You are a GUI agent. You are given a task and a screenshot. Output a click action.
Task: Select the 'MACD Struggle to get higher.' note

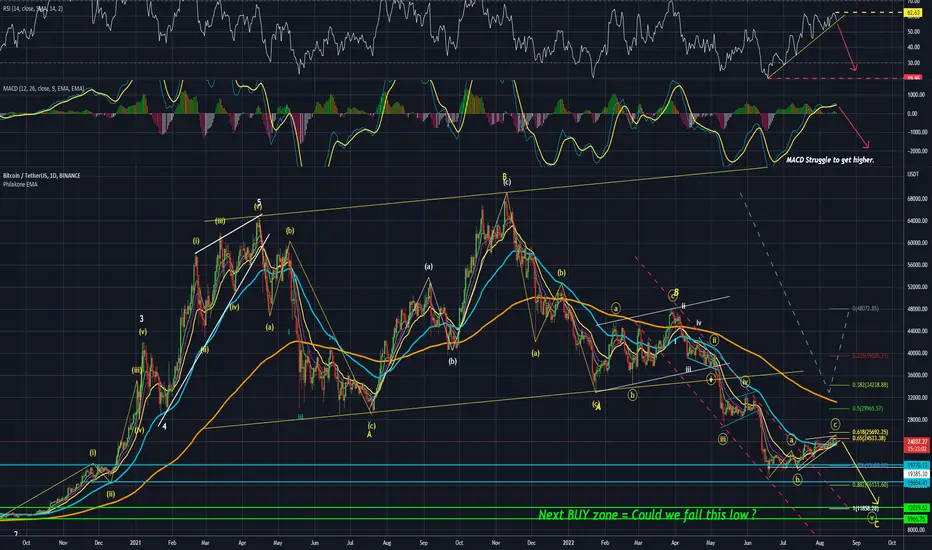point(830,160)
